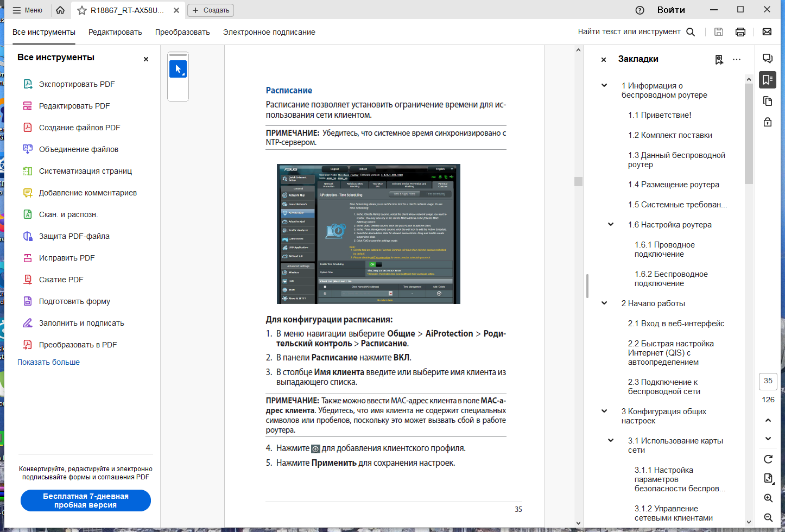Click the search magnifier next to Найти текст
This screenshot has width=785, height=532.
(691, 31)
